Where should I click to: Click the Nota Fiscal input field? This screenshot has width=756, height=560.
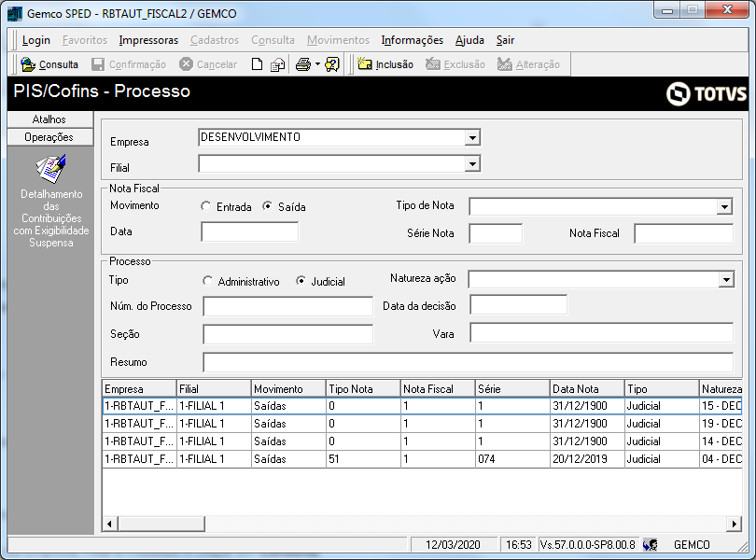tap(684, 233)
